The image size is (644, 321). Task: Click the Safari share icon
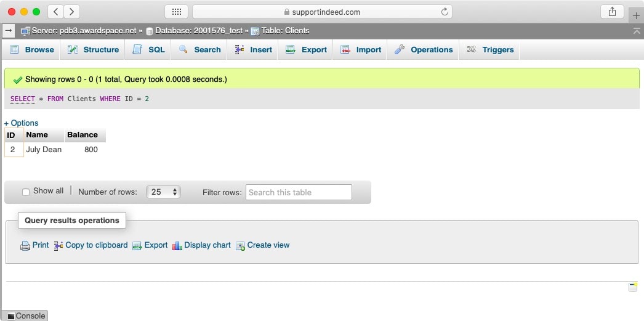[x=612, y=12]
